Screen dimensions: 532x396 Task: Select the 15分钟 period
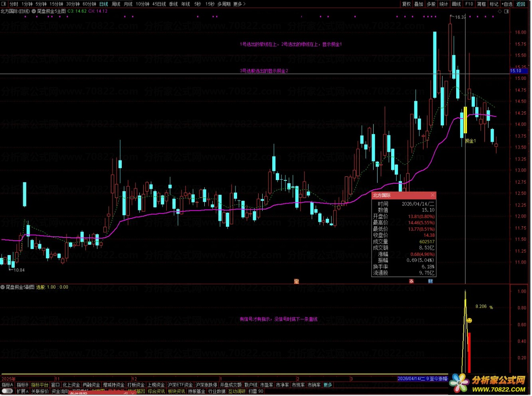pyautogui.click(x=57, y=4)
